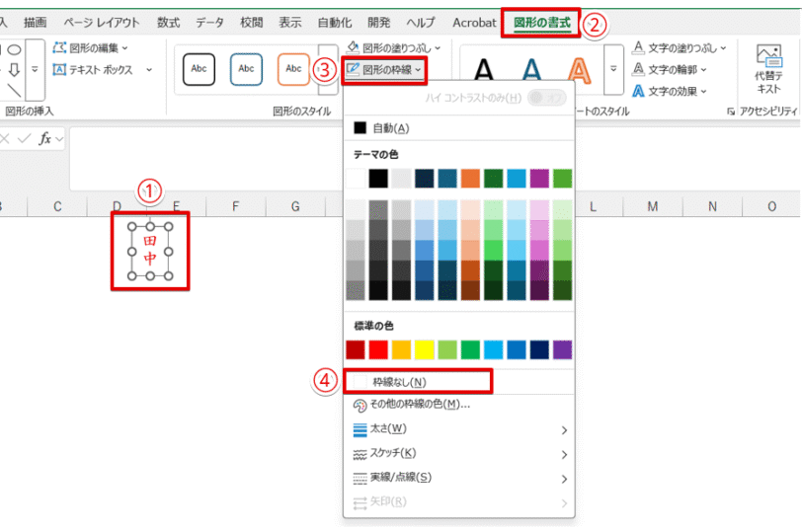Screen dimensions: 802x532
Task: Open 文字の塗りつぶし dropdown
Action: [680, 48]
